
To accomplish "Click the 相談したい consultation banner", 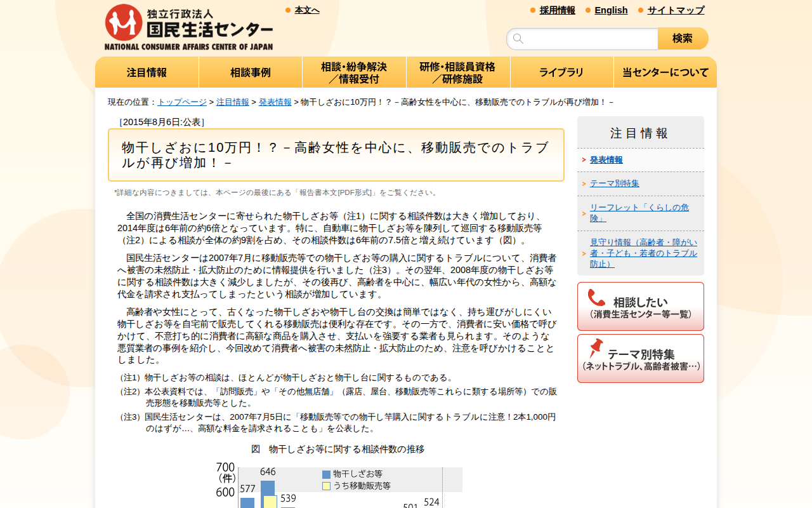I will tap(641, 306).
